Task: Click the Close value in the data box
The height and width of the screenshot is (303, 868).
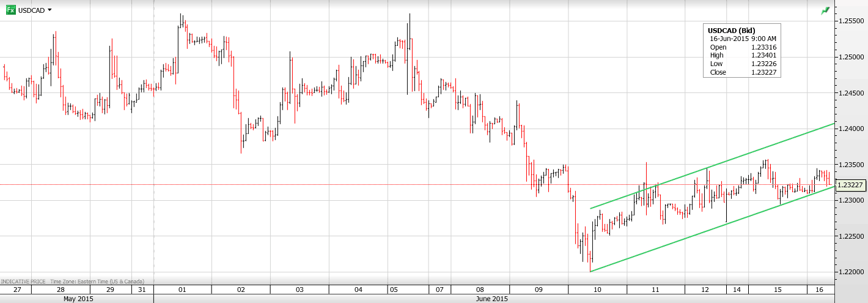Action: [x=763, y=72]
